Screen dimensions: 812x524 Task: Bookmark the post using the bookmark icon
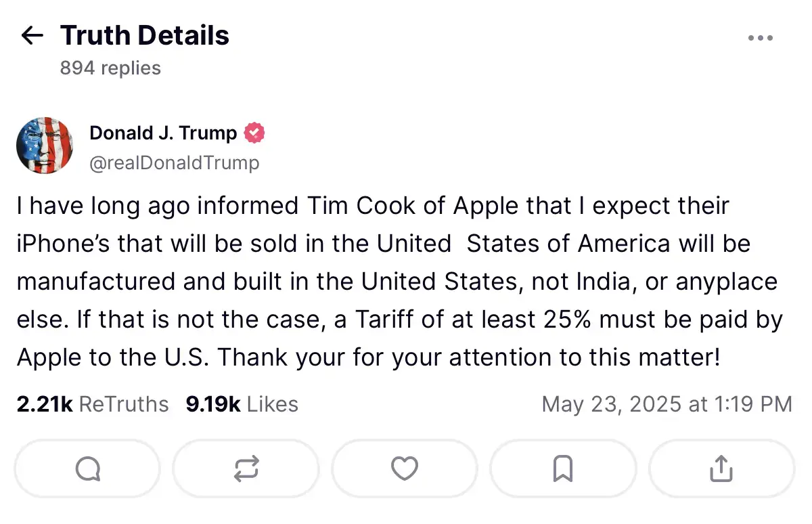[x=562, y=468]
